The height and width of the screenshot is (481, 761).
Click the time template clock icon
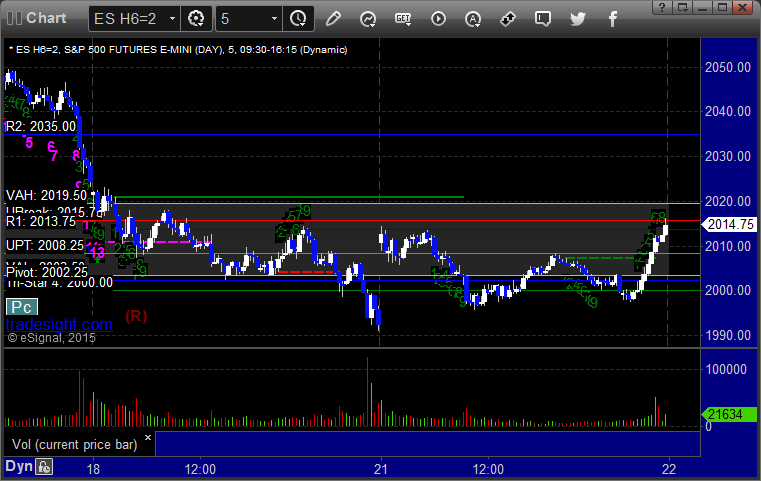click(297, 18)
